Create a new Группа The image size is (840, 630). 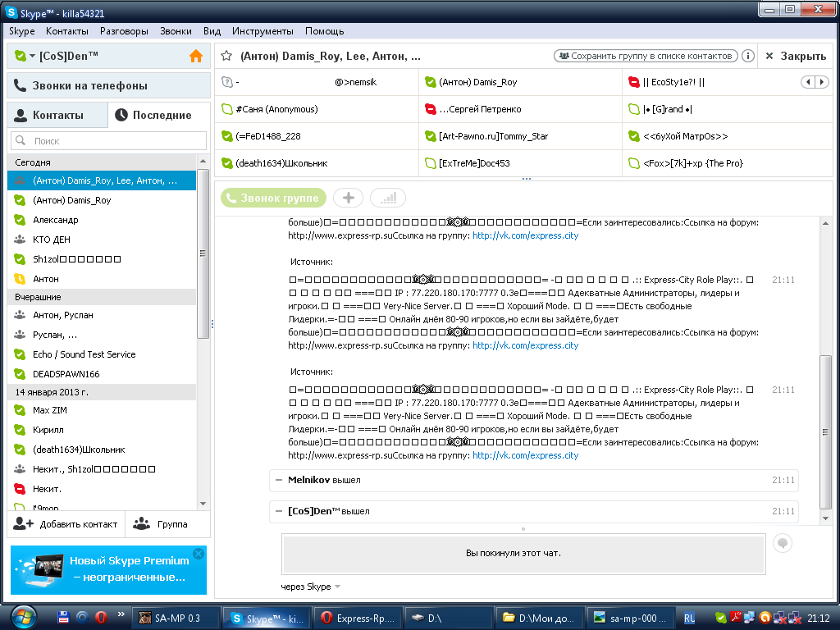pos(167,524)
